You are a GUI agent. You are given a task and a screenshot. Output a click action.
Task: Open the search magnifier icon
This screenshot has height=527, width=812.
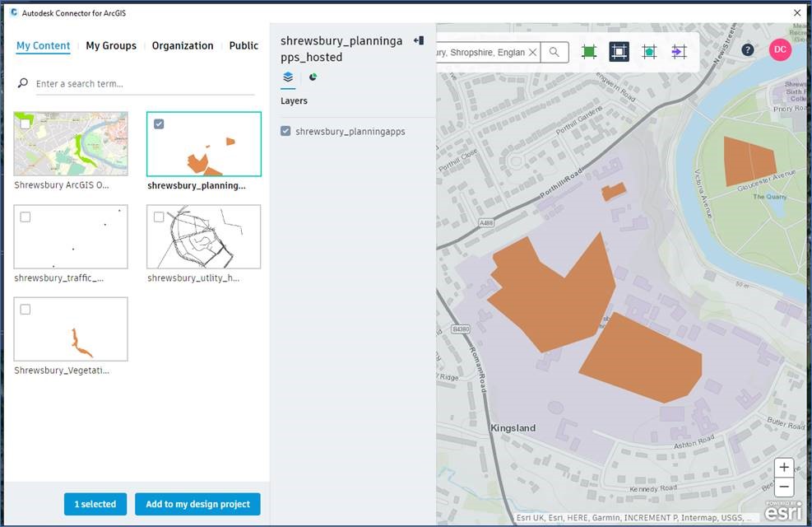click(554, 51)
